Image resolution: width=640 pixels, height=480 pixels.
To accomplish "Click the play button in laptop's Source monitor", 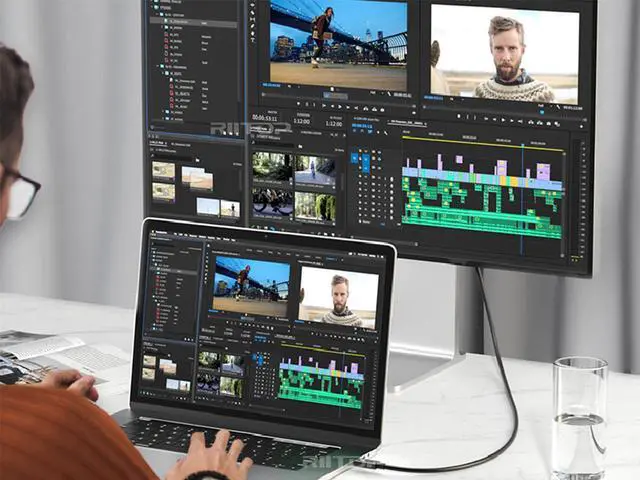I will (x=250, y=320).
